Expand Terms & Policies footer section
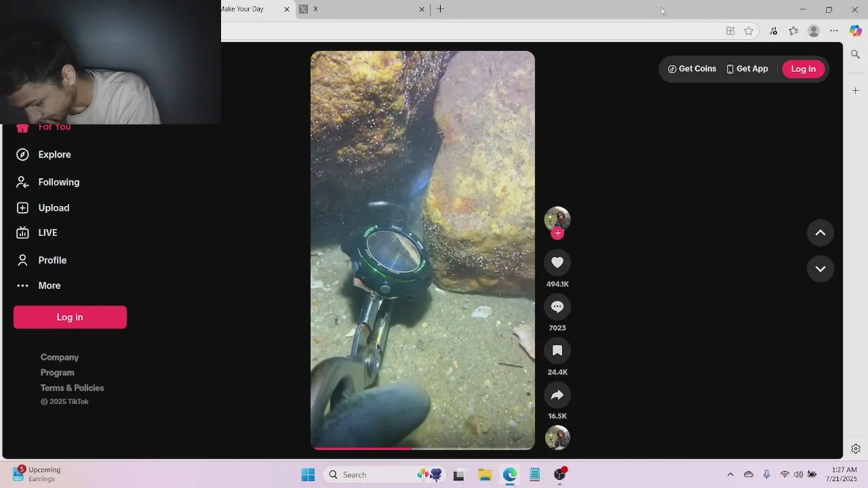 click(72, 388)
